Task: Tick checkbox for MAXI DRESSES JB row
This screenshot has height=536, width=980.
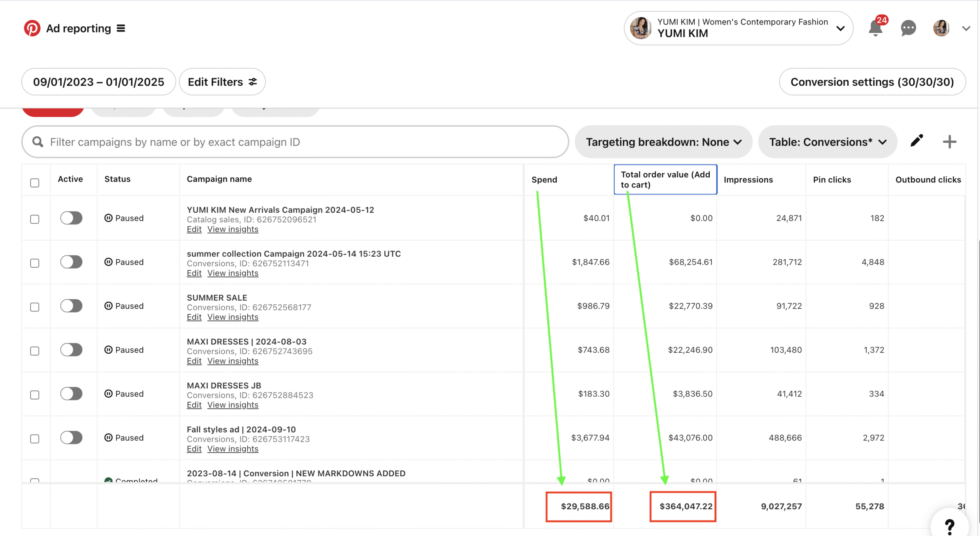Action: (x=35, y=394)
